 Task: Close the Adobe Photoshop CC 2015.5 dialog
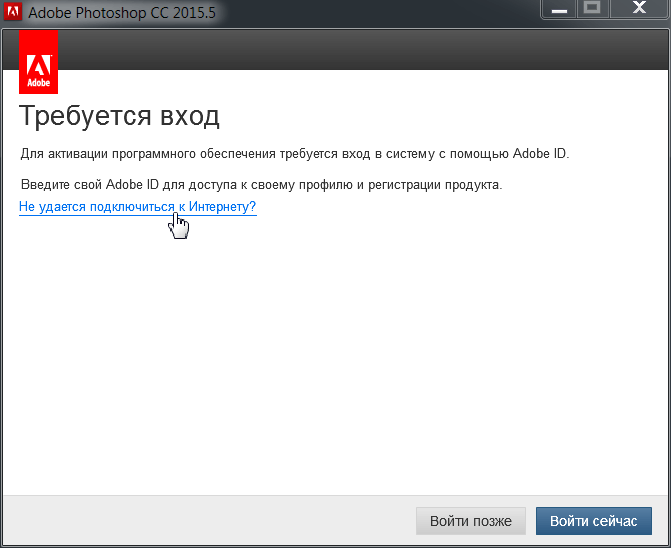pos(639,9)
